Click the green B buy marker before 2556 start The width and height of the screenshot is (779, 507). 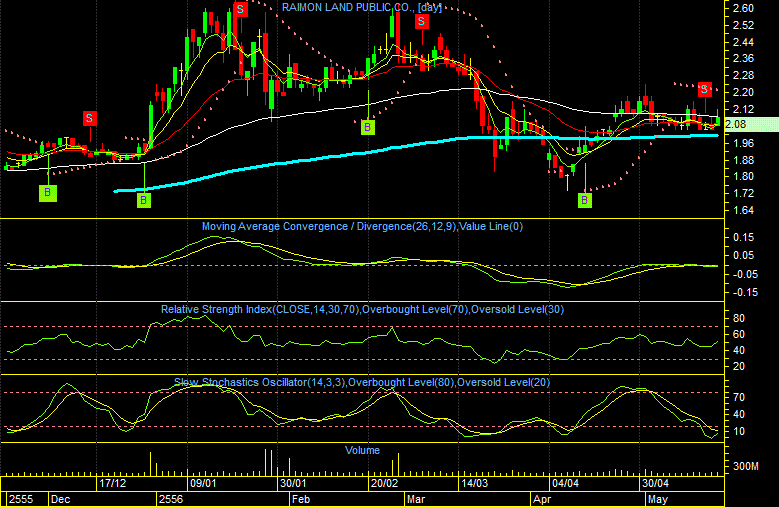pos(144,200)
